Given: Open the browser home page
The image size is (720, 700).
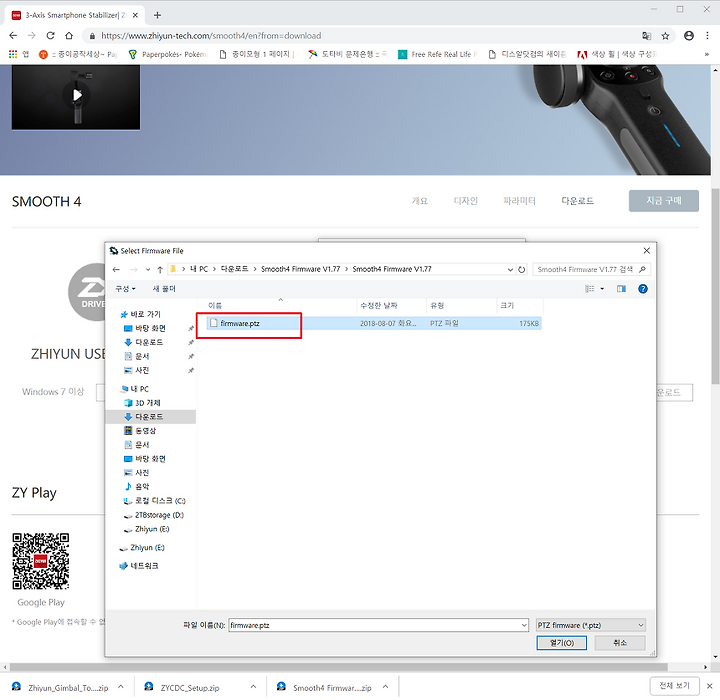Looking at the screenshot, I should 69,36.
